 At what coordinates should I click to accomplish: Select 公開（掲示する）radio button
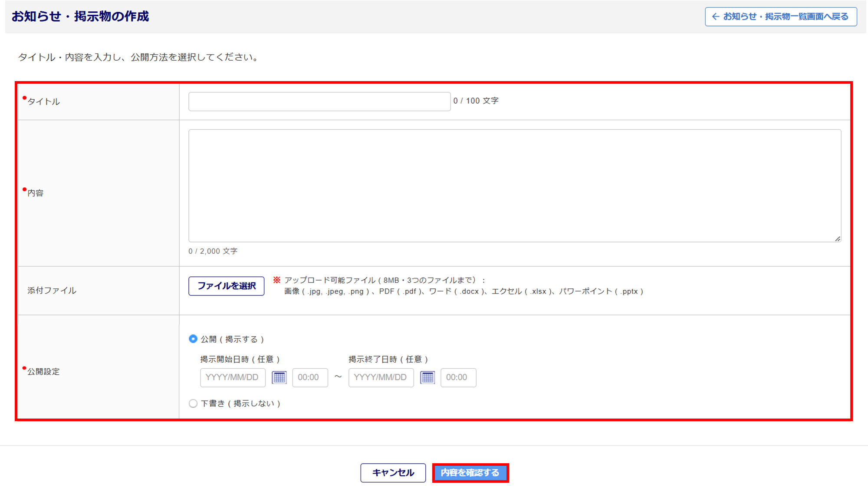point(193,339)
